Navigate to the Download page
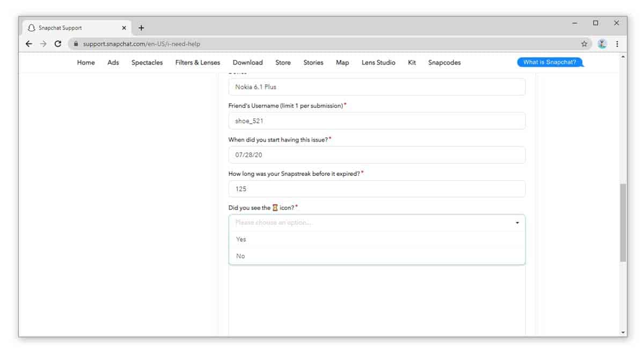Image resolution: width=644 pixels, height=355 pixels. [248, 63]
